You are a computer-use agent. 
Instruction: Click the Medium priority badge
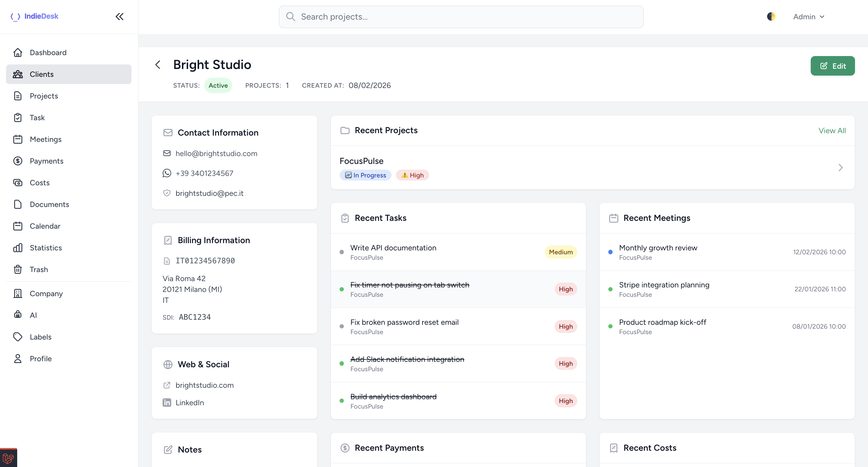coord(561,252)
